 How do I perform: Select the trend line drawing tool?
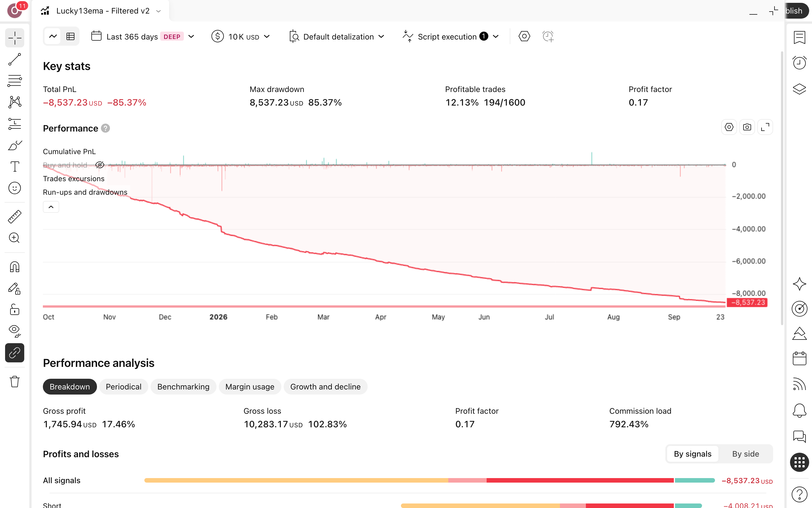(x=15, y=60)
